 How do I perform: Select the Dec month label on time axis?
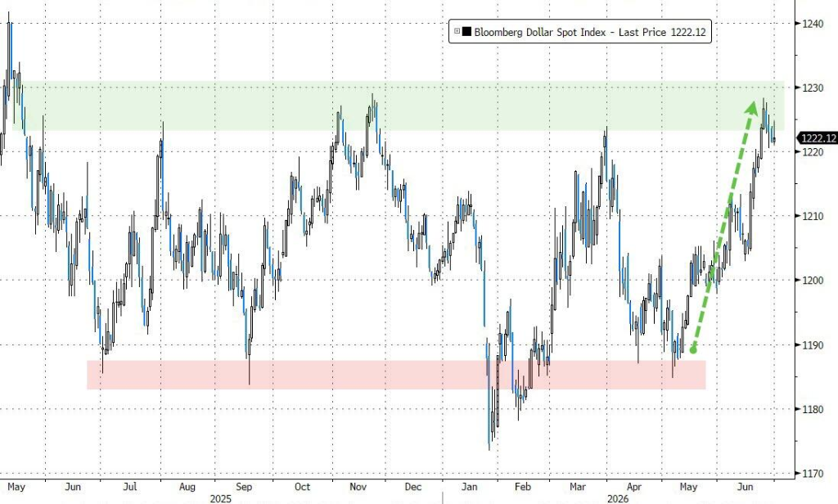(412, 487)
